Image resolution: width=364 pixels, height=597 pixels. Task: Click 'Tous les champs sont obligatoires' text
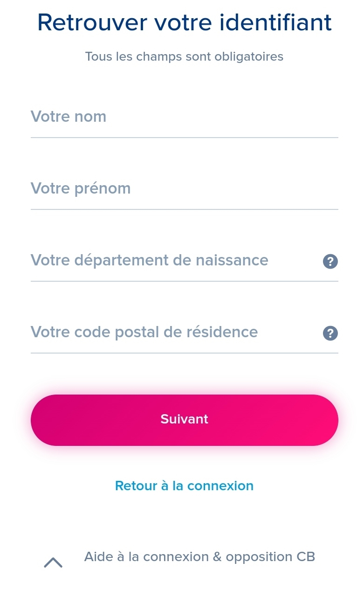184,56
